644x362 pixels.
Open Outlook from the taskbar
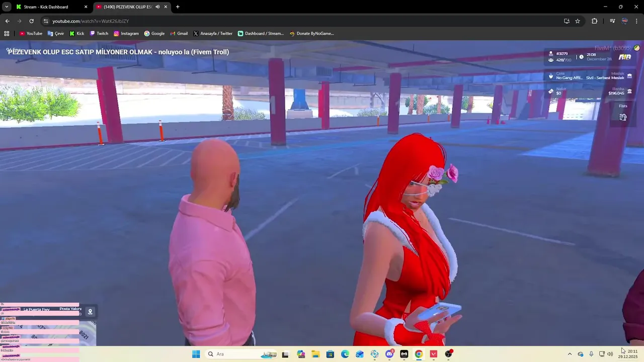click(x=360, y=354)
